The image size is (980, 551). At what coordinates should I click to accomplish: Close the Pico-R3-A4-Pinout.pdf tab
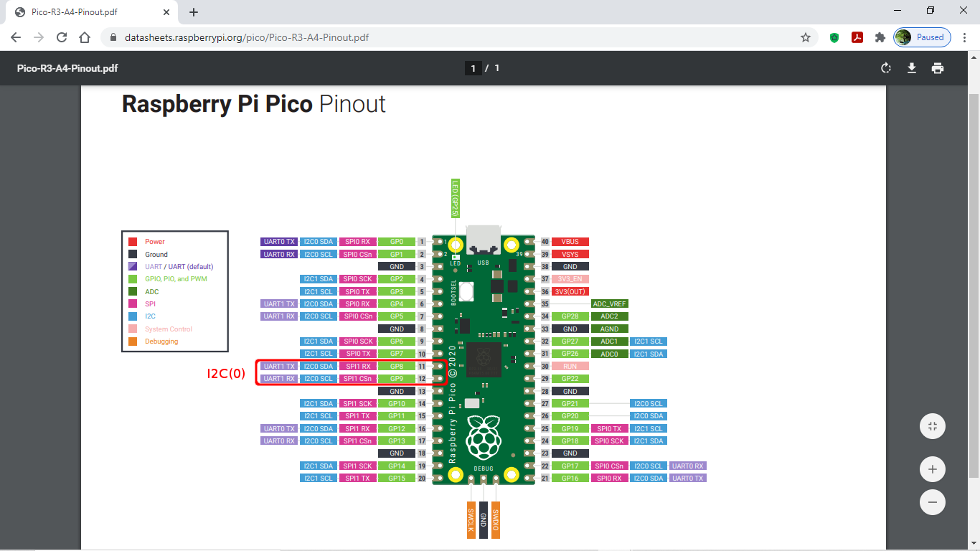(166, 12)
